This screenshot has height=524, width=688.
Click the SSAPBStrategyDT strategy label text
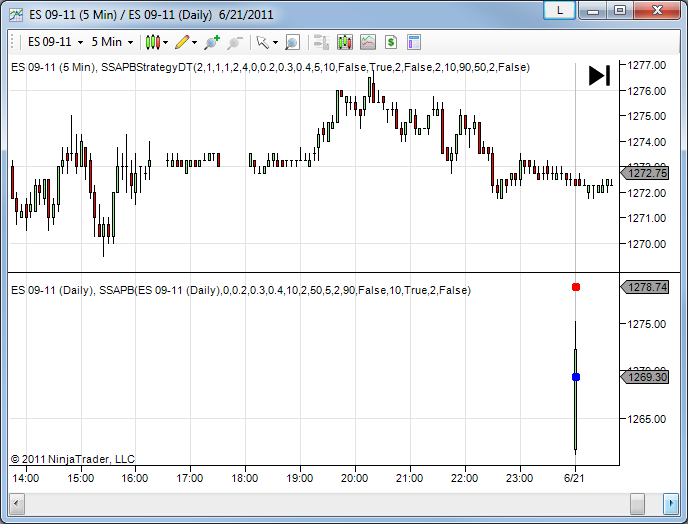pyautogui.click(x=315, y=67)
